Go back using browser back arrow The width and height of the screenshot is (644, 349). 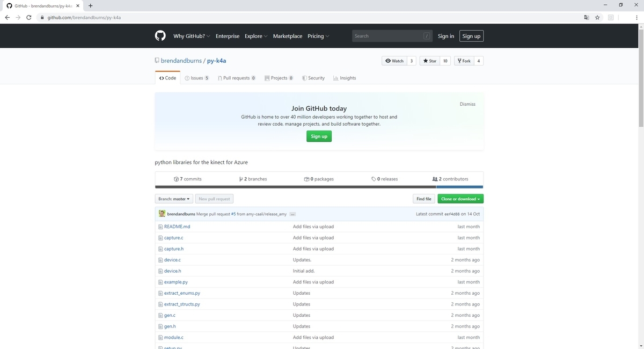click(7, 17)
